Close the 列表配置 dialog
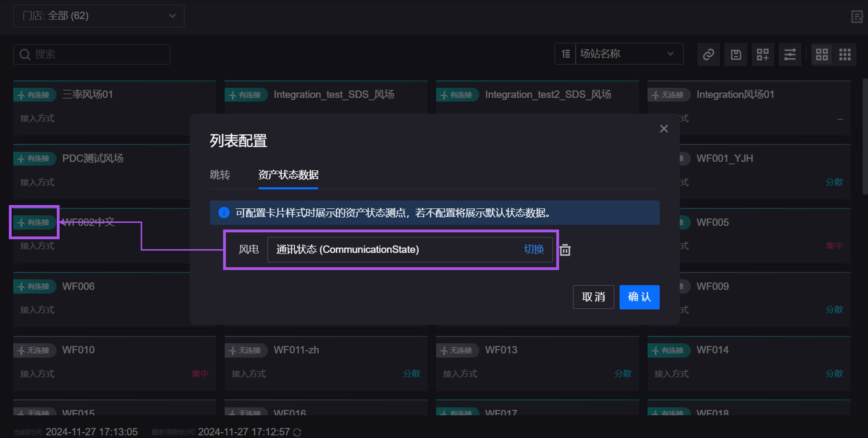This screenshot has height=438, width=868. click(x=663, y=129)
